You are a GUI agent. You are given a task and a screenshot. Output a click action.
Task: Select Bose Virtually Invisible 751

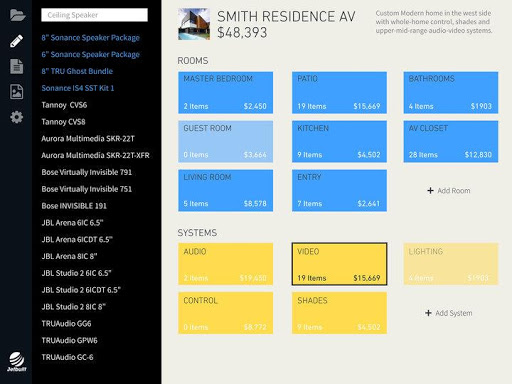(x=87, y=189)
